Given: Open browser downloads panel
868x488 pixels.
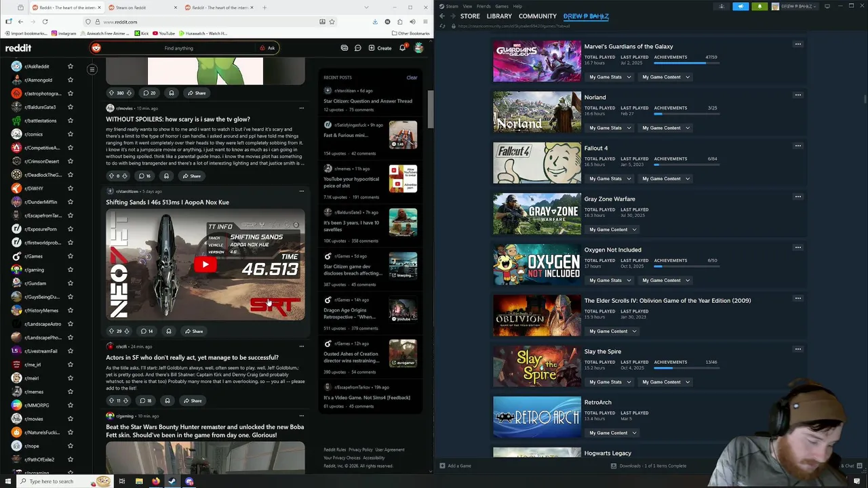Looking at the screenshot, I should click(375, 22).
